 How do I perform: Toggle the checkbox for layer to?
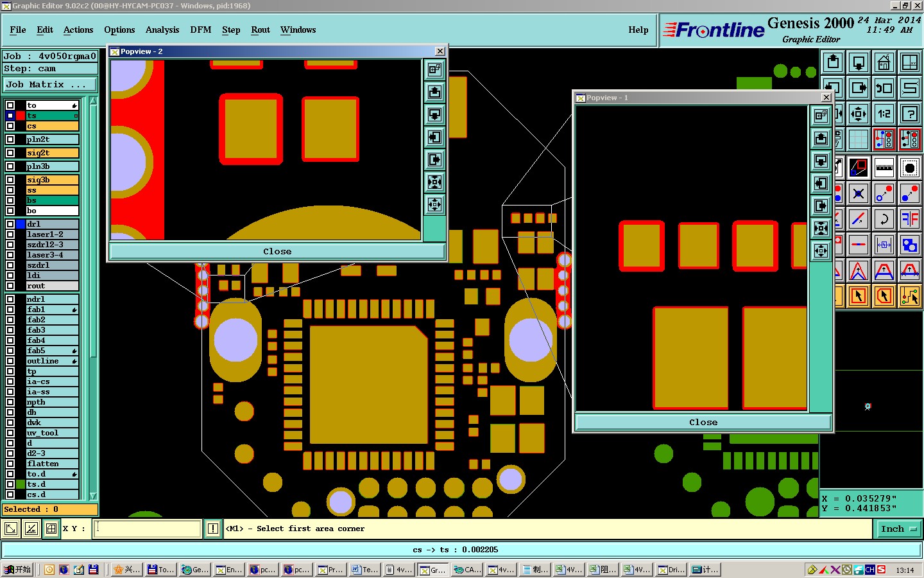tap(10, 105)
